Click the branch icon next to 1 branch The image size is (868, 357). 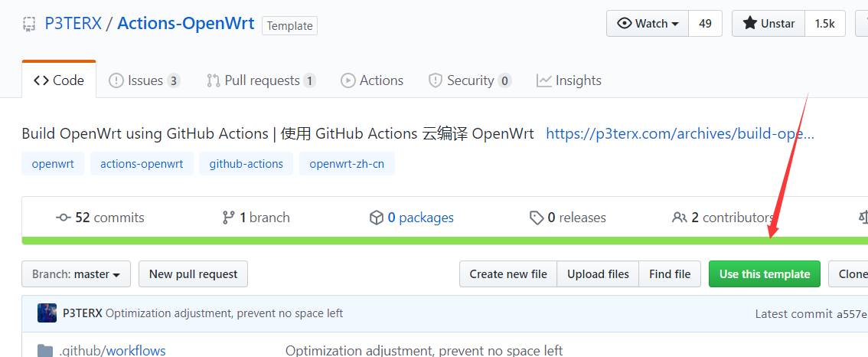[228, 218]
